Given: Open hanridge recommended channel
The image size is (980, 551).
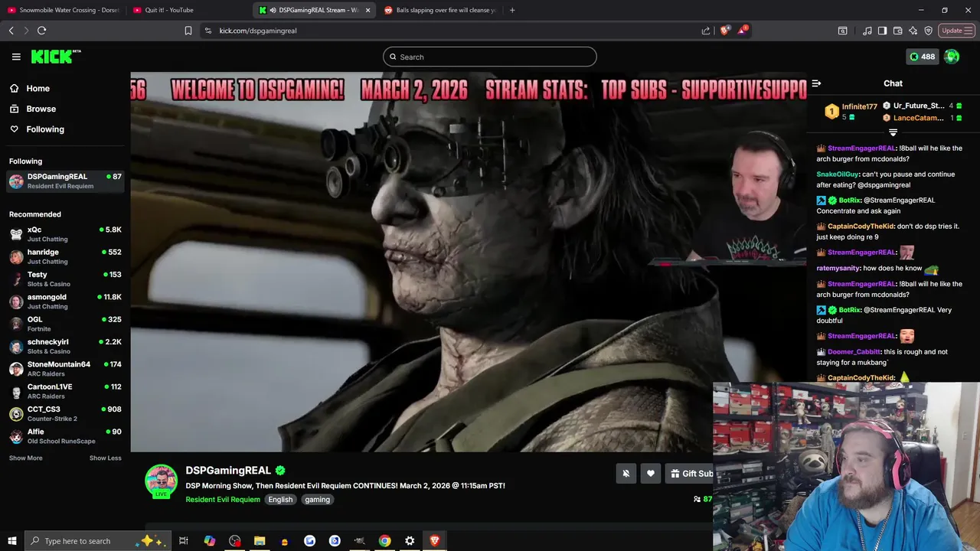Looking at the screenshot, I should 65,256.
